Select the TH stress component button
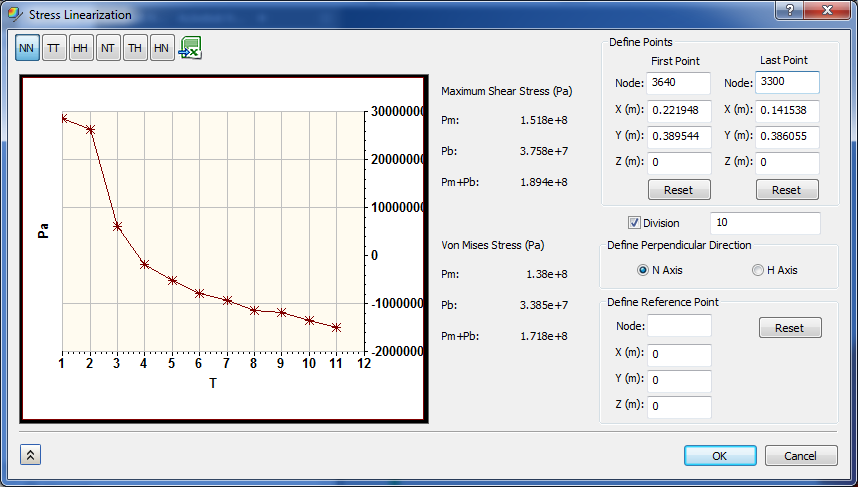Image resolution: width=858 pixels, height=487 pixels. (135, 49)
